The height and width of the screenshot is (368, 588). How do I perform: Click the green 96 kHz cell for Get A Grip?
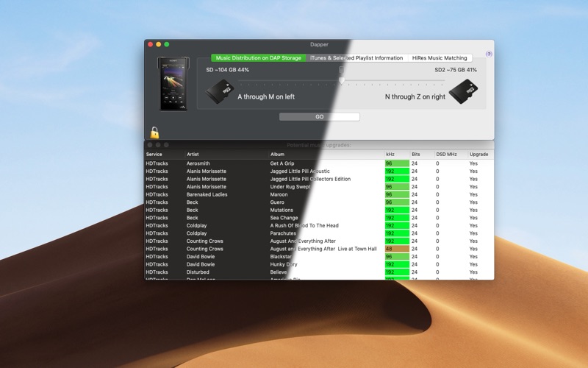click(x=397, y=163)
